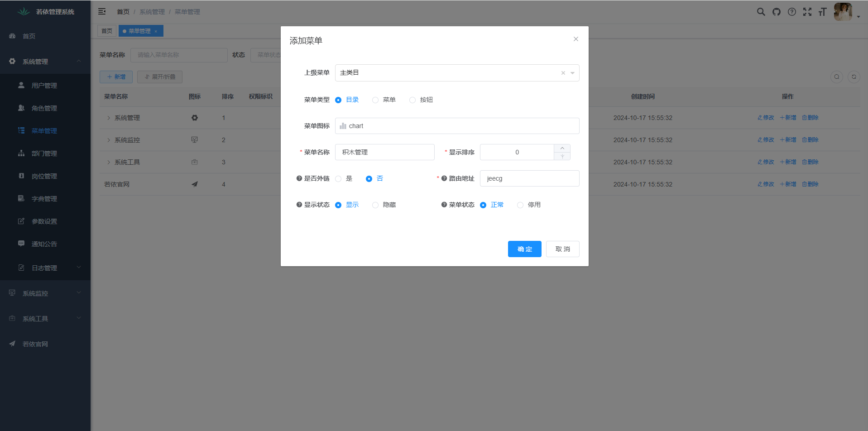Click monitor icon in 系统监控 table row
Image resolution: width=868 pixels, height=431 pixels.
pyautogui.click(x=195, y=140)
